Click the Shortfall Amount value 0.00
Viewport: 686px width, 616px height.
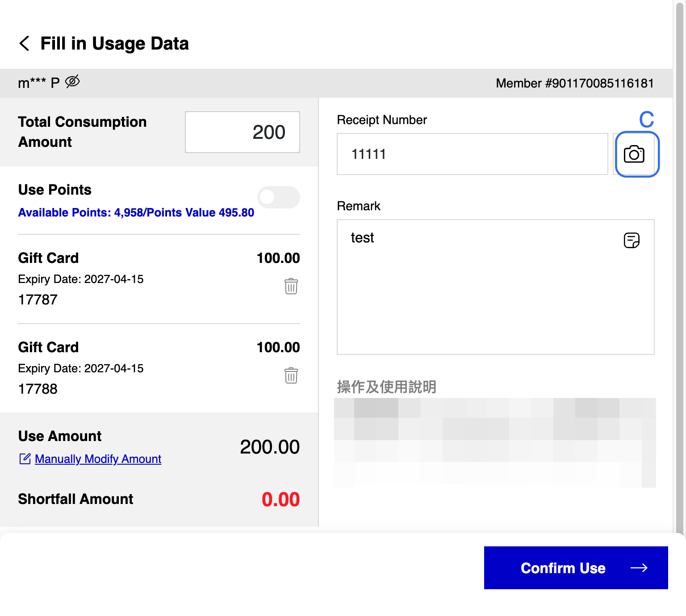pyautogui.click(x=280, y=499)
